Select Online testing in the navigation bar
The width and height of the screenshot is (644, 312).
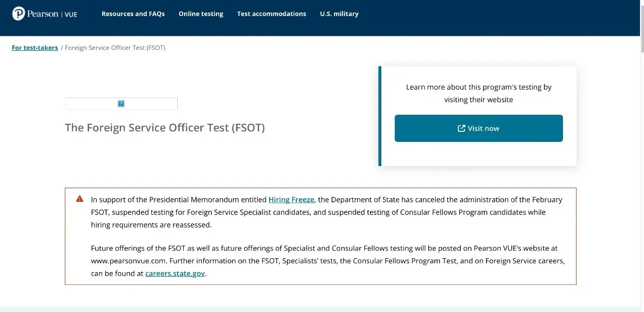pyautogui.click(x=201, y=14)
